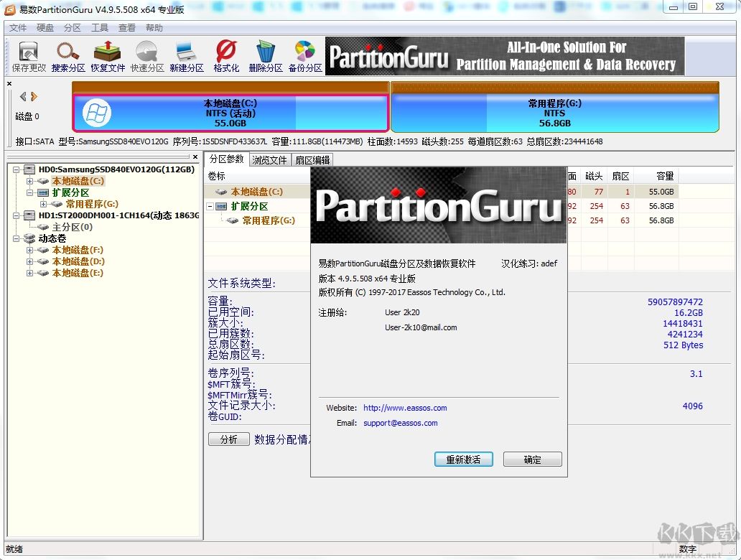741x560 pixels.
Task: Expand the HD1:ST2000DM001 disk node
Action: (16, 215)
